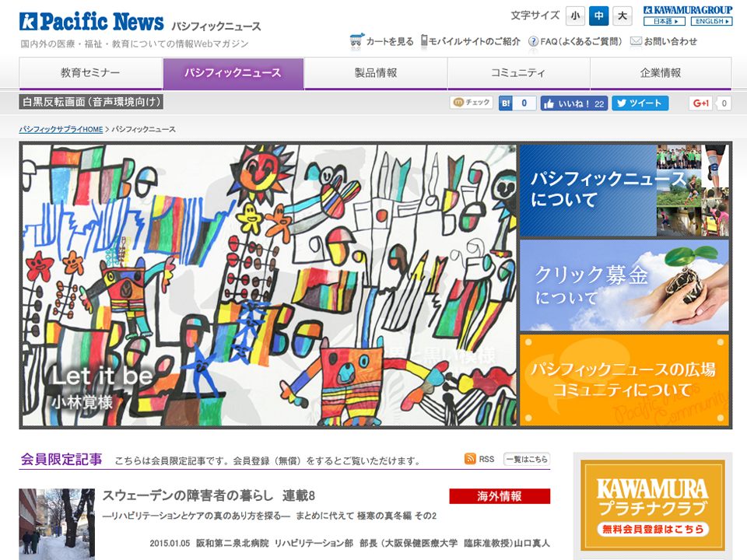Open article スウェーデンの障害者の暮らし 連載8
The height and width of the screenshot is (560, 747).
point(209,495)
